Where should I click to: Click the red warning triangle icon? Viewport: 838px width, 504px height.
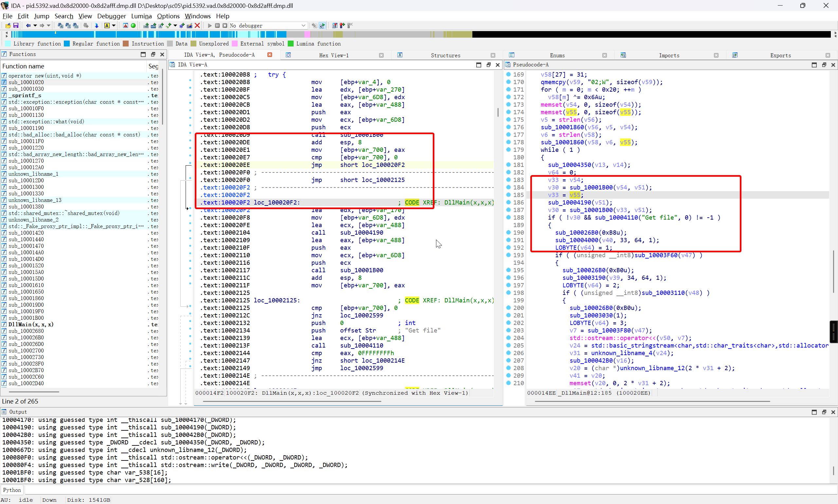(125, 26)
